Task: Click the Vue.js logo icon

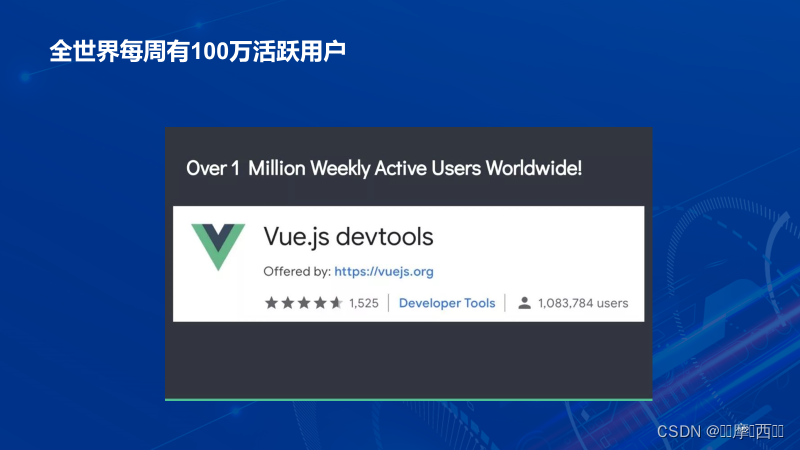Action: click(218, 246)
